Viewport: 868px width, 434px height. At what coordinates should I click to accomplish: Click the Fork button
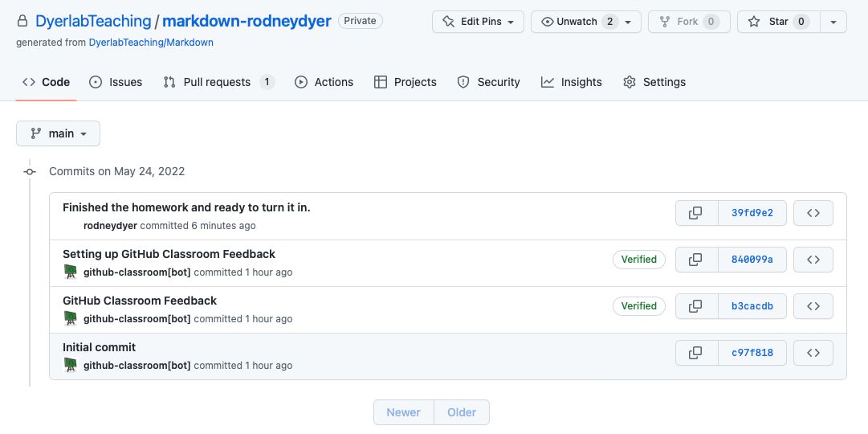(689, 22)
